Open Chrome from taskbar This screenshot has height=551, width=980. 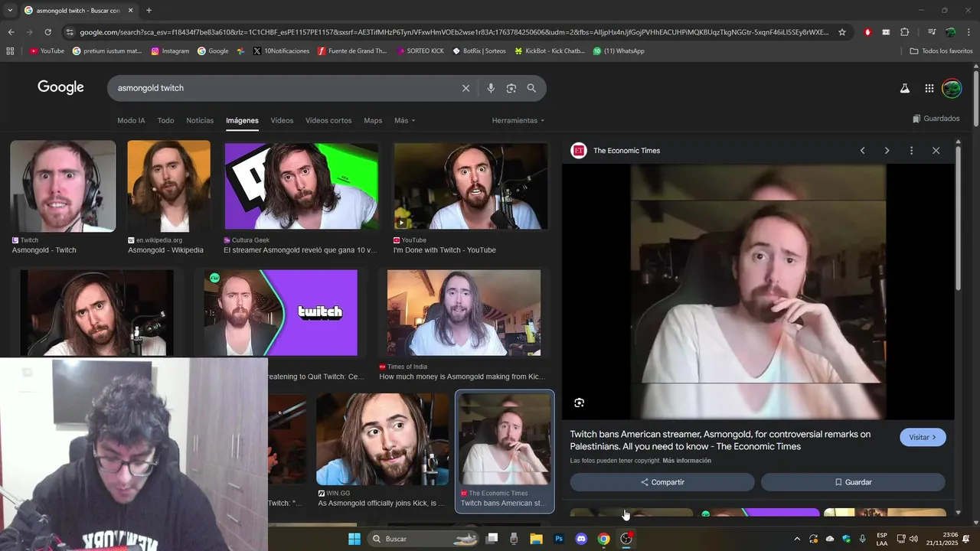603,539
